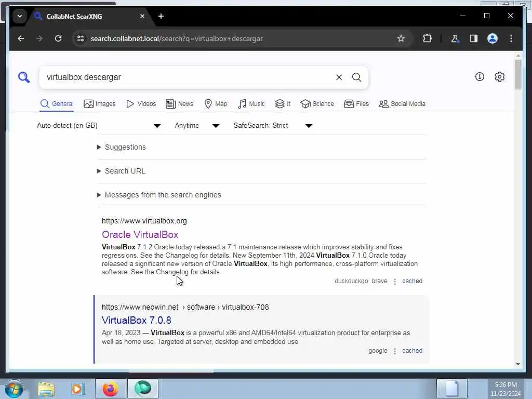Click the browser forward arrow
This screenshot has height=399, width=532.
[x=39, y=38]
